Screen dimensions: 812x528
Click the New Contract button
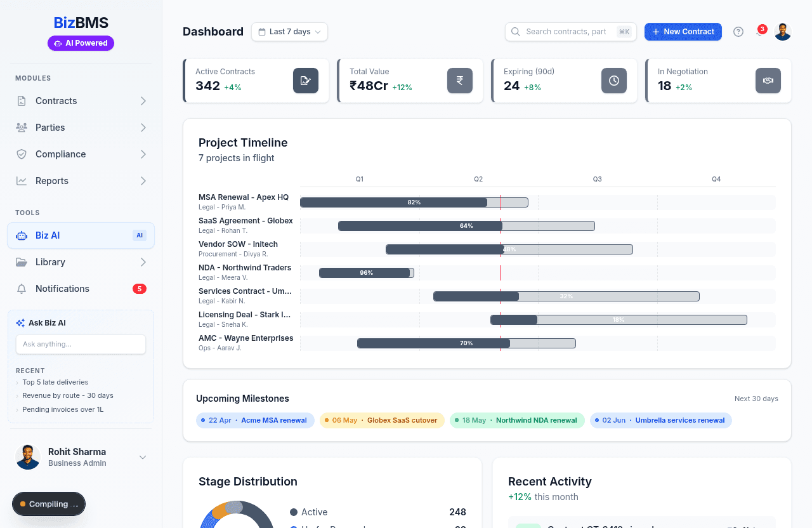click(683, 32)
